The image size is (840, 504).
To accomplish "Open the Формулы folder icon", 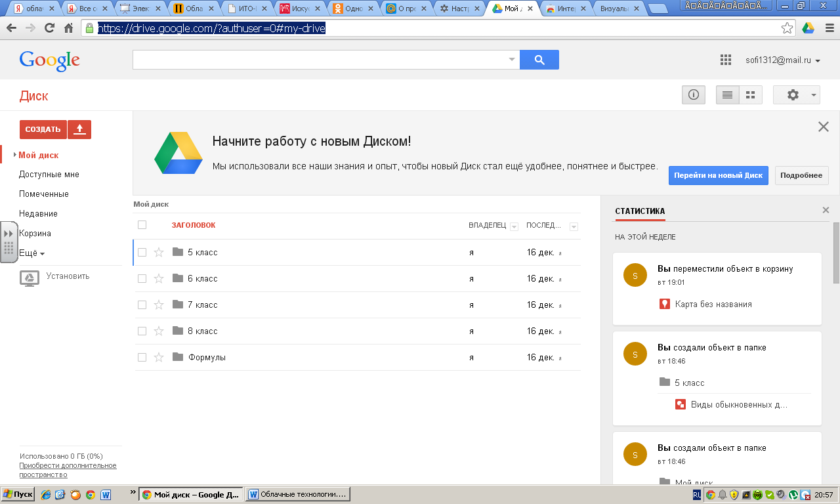I will [177, 357].
